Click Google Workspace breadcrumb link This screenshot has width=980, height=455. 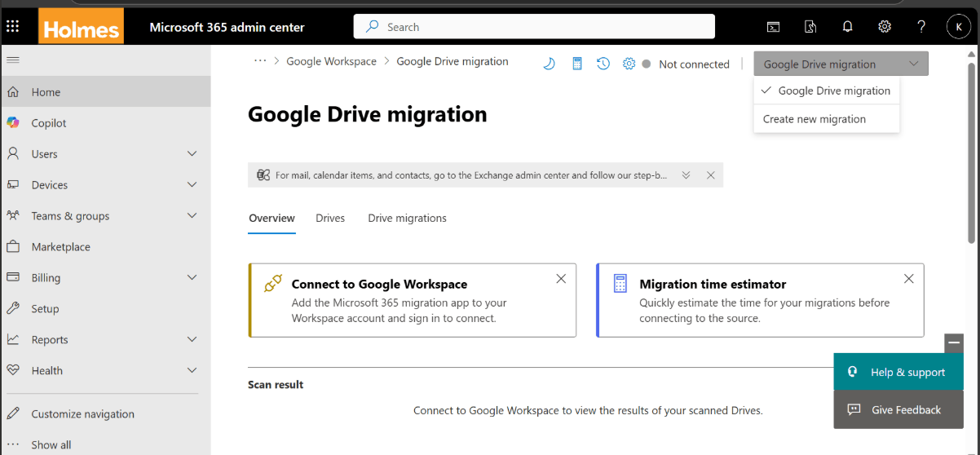point(331,61)
